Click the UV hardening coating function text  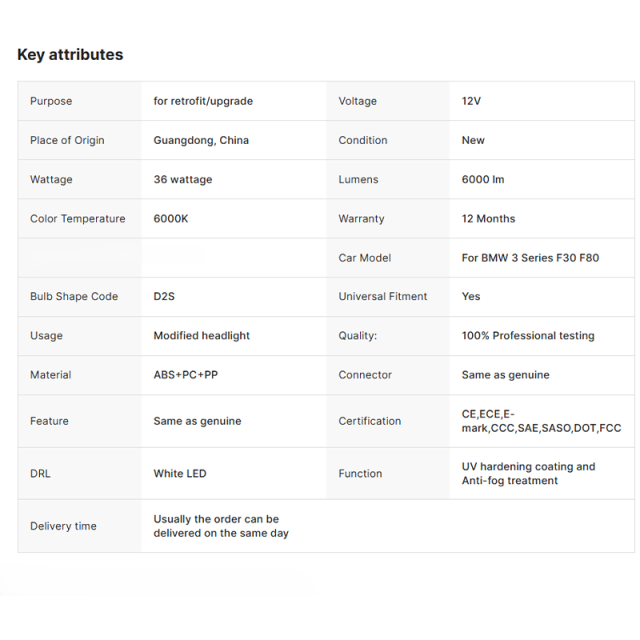(529, 473)
